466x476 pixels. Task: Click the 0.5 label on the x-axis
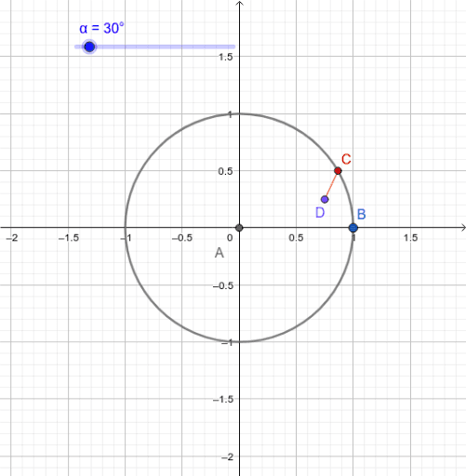click(296, 238)
